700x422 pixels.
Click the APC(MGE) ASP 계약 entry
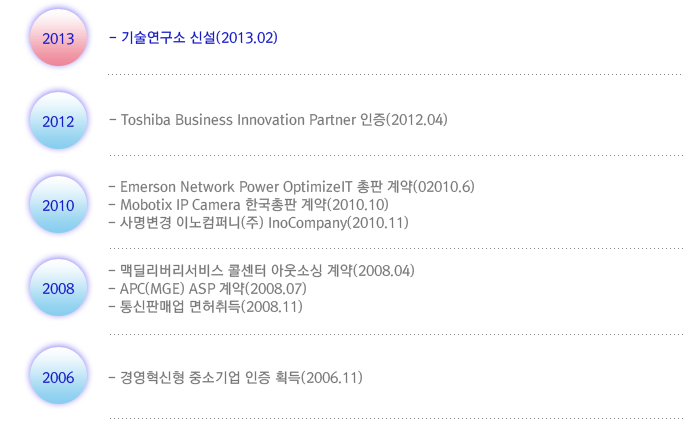click(x=208, y=288)
